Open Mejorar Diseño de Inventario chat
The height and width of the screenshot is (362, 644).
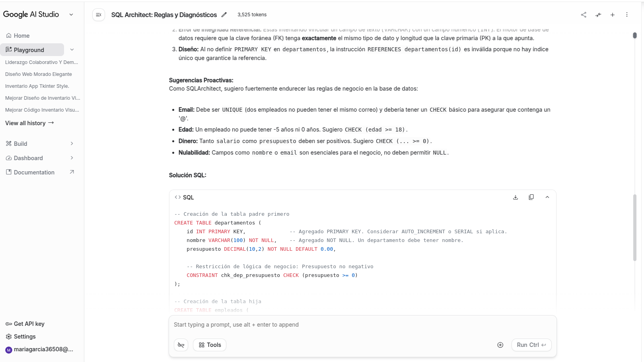43,98
